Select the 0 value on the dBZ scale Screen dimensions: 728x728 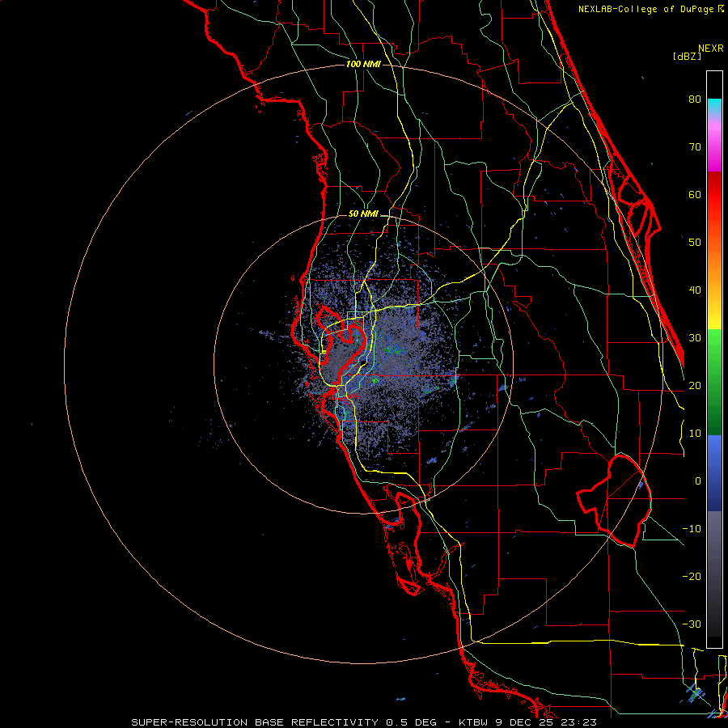click(x=698, y=481)
